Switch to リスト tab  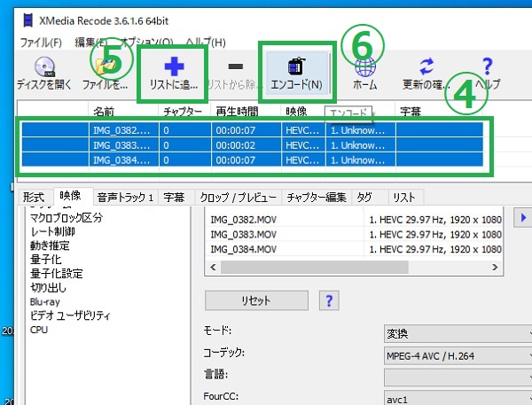pyautogui.click(x=404, y=197)
